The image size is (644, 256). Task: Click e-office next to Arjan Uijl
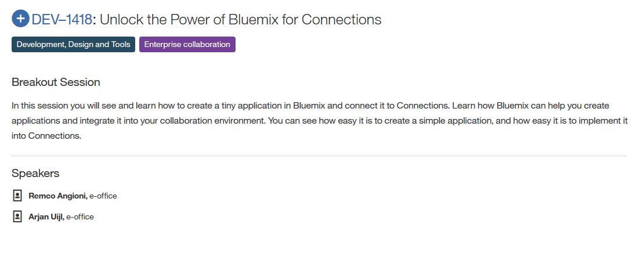(80, 217)
